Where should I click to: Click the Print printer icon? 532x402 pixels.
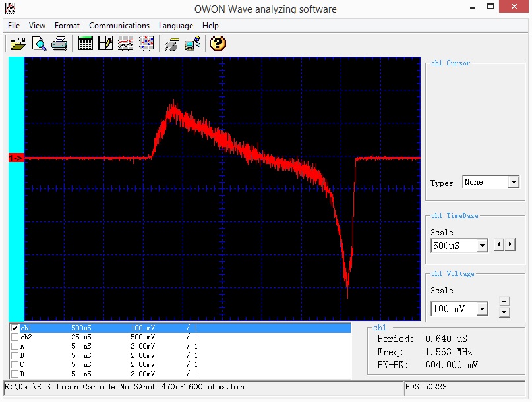pyautogui.click(x=59, y=43)
